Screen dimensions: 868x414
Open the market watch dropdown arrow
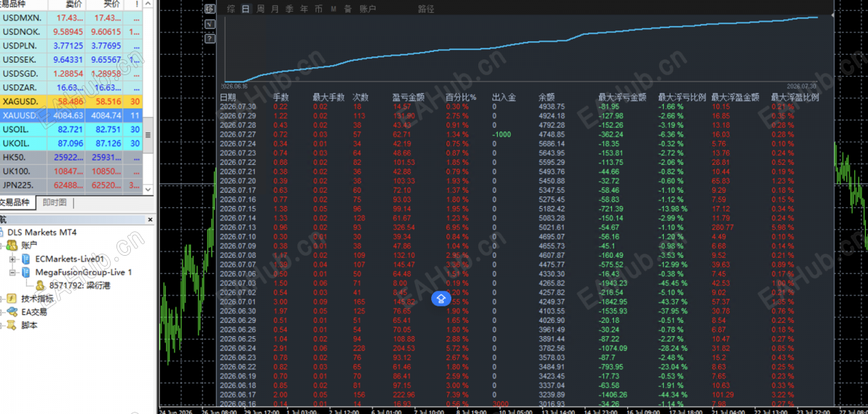[x=149, y=189]
